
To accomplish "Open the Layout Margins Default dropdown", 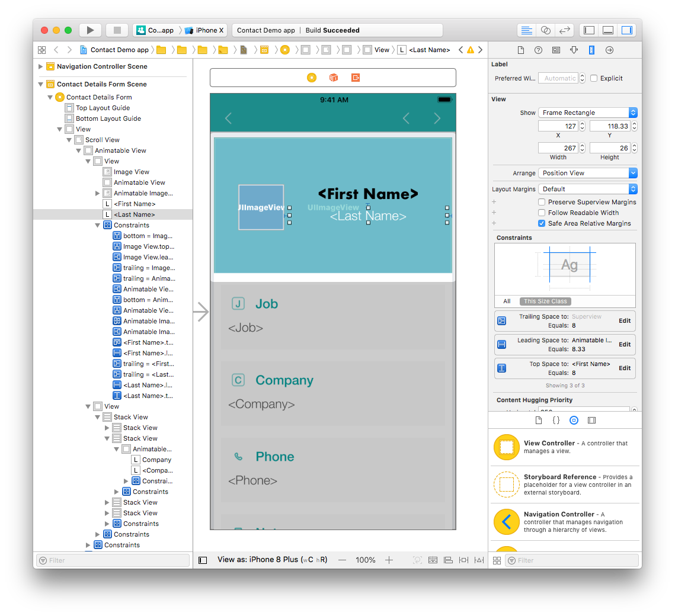I will tap(588, 189).
